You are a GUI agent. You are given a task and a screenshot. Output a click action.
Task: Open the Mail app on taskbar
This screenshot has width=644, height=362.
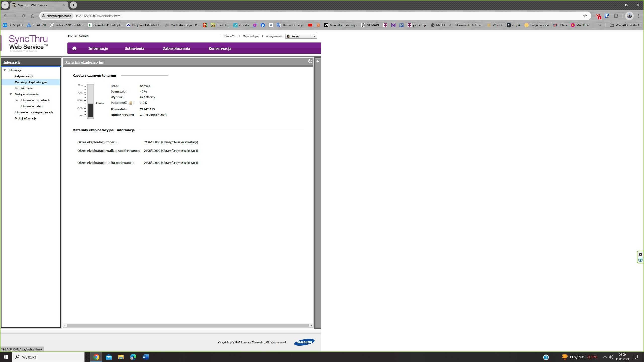point(109,357)
